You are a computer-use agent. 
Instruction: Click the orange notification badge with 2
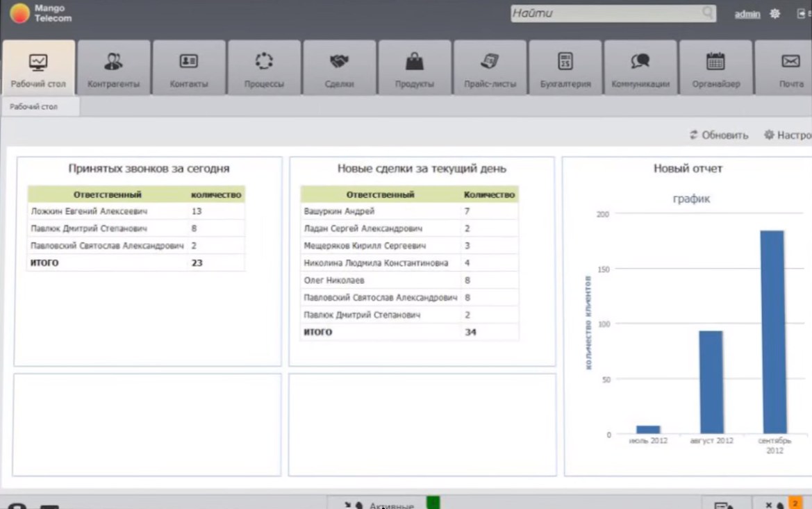[x=795, y=503]
